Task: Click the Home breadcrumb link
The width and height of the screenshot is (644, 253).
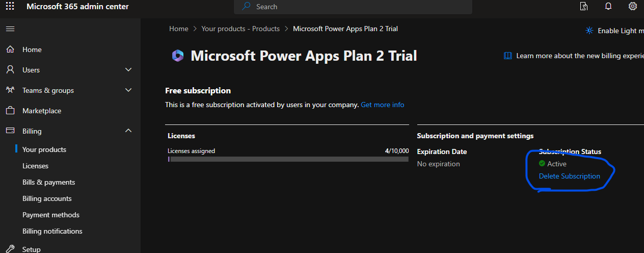Action: click(x=179, y=29)
